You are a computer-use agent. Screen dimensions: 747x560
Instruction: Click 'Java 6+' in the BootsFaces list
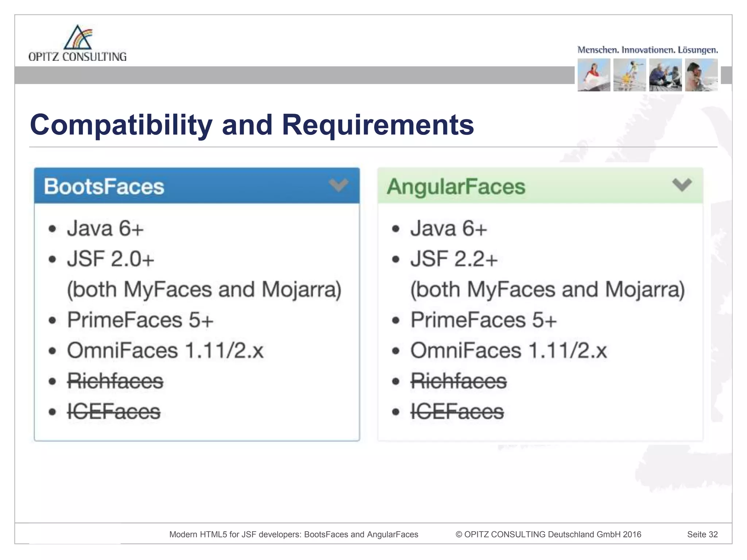[105, 229]
